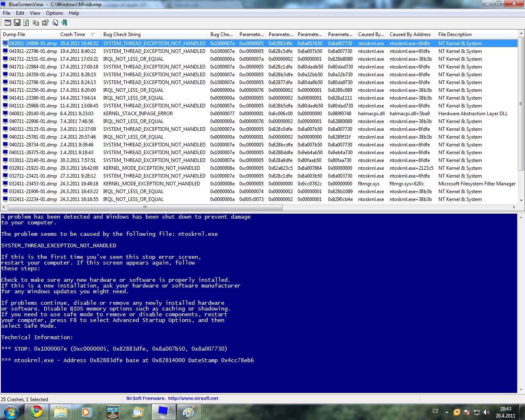Image resolution: width=525 pixels, height=420 pixels.
Task: Launch Windows Media Player from the taskbar
Action: point(87,412)
